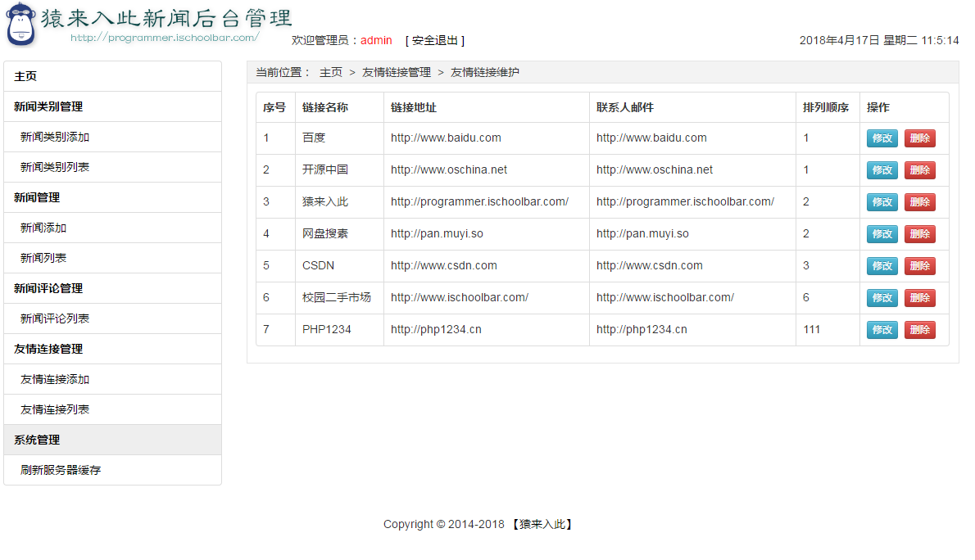
Task: Click the 序号 column header
Action: pos(274,107)
